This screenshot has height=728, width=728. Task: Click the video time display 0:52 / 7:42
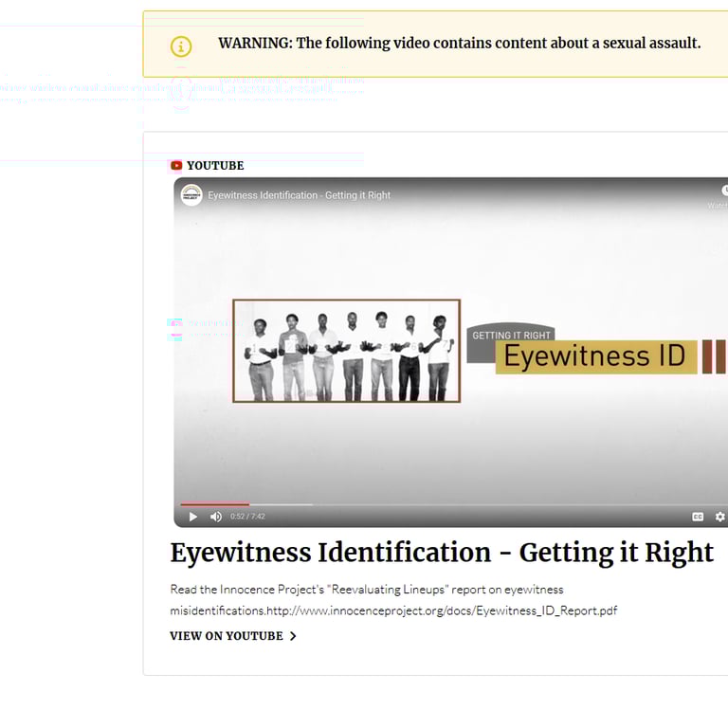pyautogui.click(x=247, y=517)
